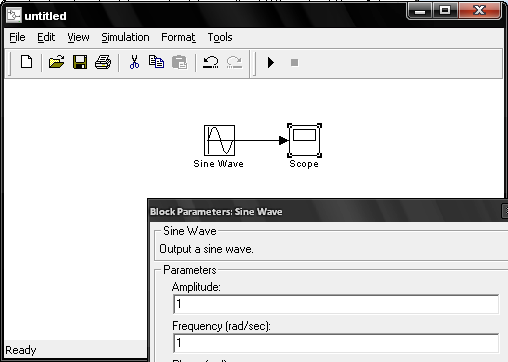Open a model file with the folder icon
Screen dimensions: 508x362
coord(56,62)
